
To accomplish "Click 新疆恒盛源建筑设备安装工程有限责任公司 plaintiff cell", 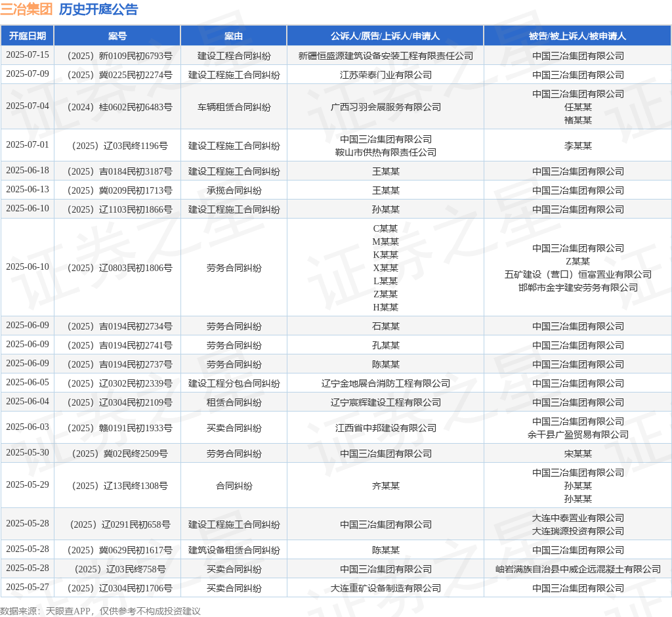I will [x=385, y=56].
